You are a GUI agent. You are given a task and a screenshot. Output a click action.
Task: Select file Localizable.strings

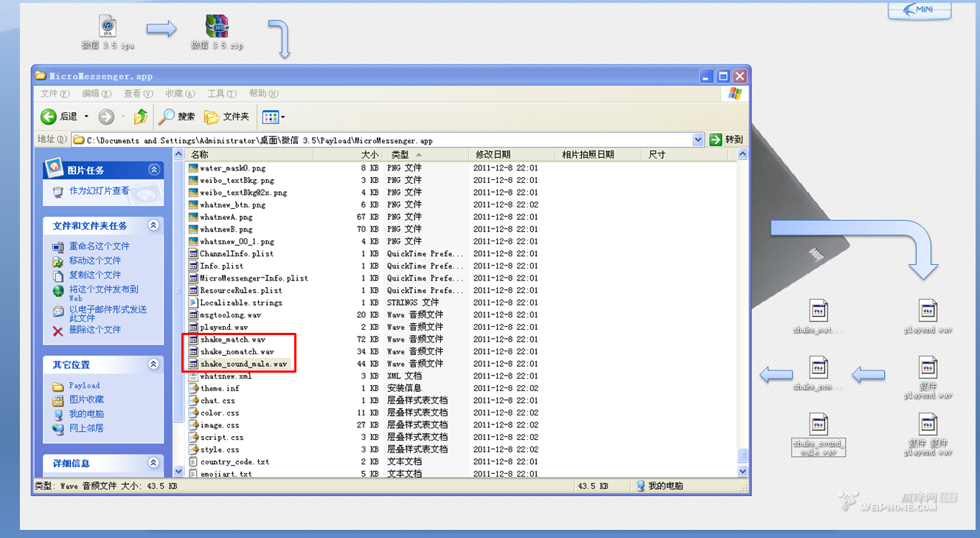click(241, 303)
